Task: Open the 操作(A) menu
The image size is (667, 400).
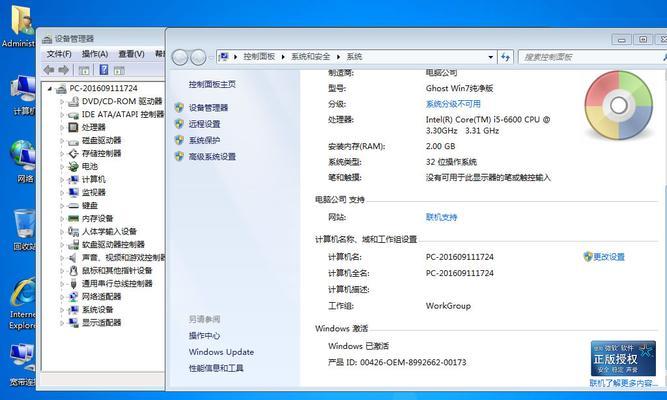Action: point(95,54)
